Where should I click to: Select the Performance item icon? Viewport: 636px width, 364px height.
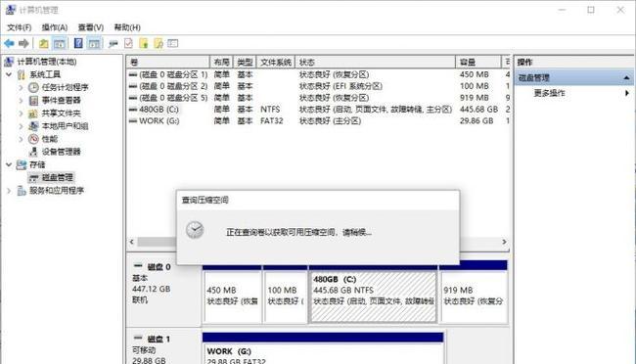(x=33, y=139)
